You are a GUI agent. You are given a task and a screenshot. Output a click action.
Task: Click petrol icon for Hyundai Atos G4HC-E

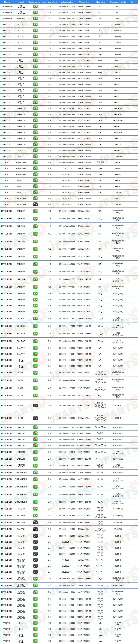pos(35,30)
